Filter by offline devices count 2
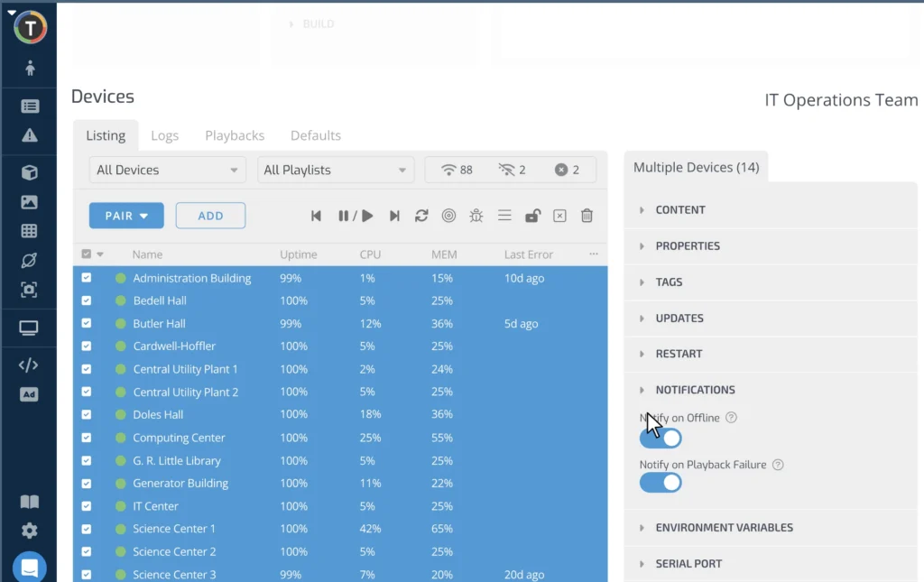 [x=512, y=170]
